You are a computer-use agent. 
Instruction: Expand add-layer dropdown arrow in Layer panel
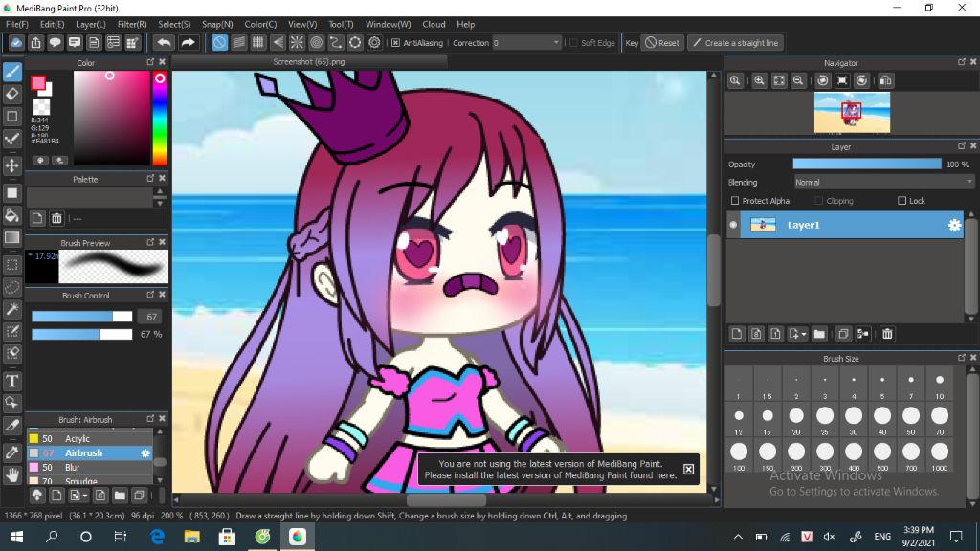pos(804,334)
